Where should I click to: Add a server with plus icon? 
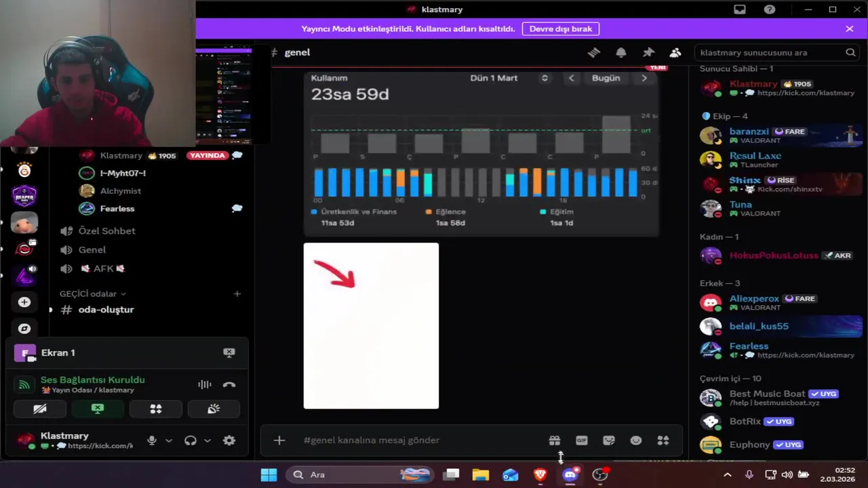coord(24,302)
